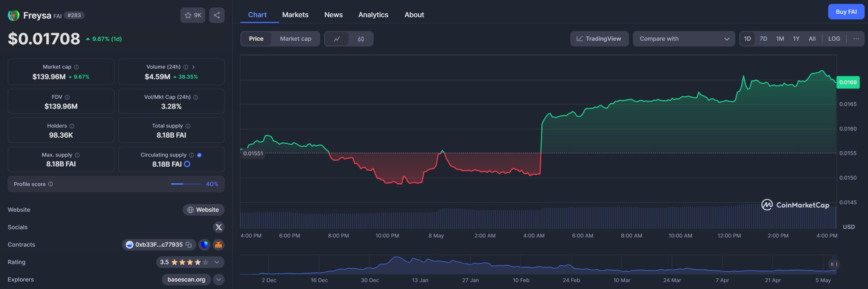Toggle LOG scale on chart
Viewport: 868px width, 289px height.
point(834,39)
